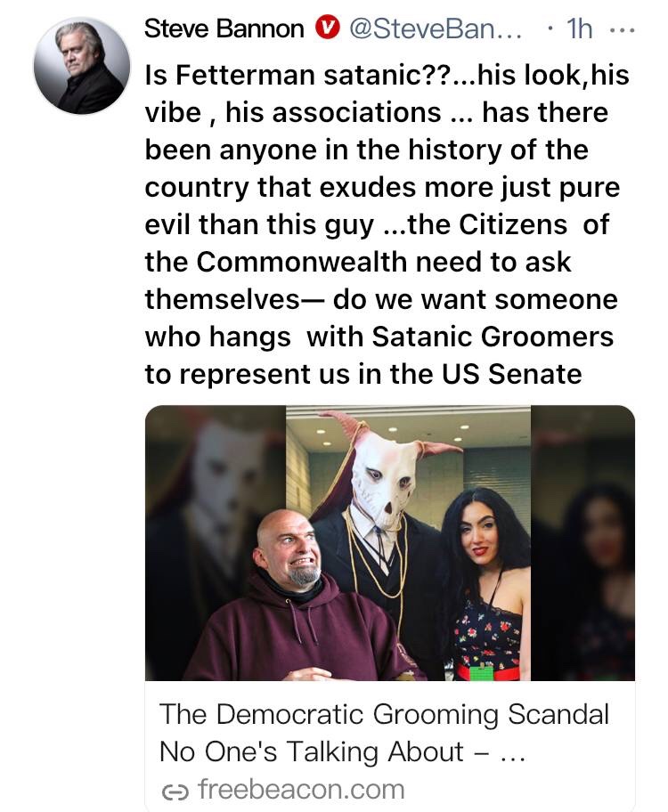Click the chain link icon beside freebeacon.com
The height and width of the screenshot is (812, 668).
click(175, 792)
